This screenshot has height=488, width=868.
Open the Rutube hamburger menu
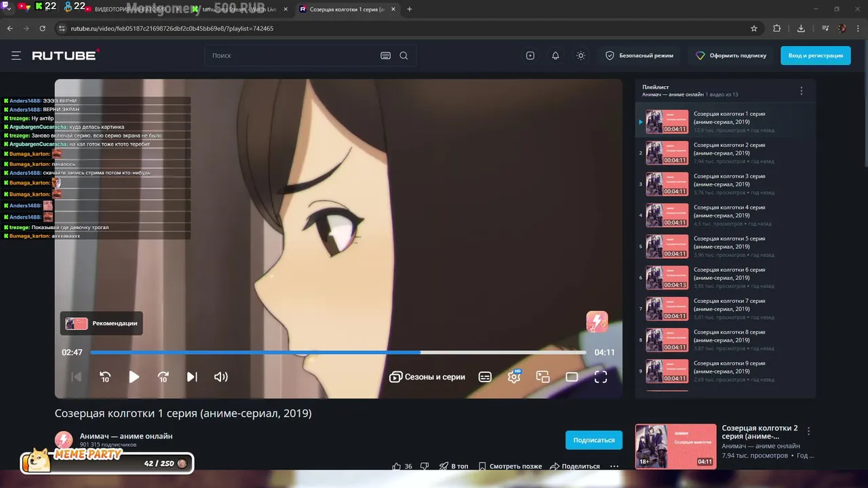click(16, 56)
